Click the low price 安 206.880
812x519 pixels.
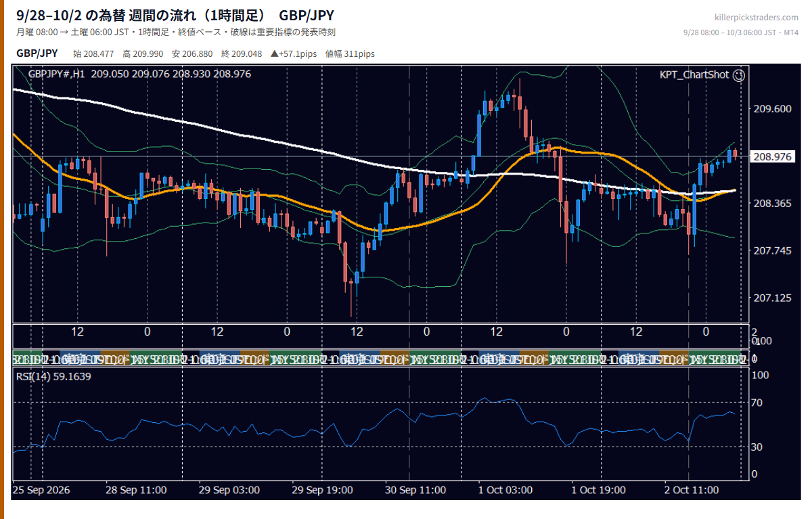[193, 54]
